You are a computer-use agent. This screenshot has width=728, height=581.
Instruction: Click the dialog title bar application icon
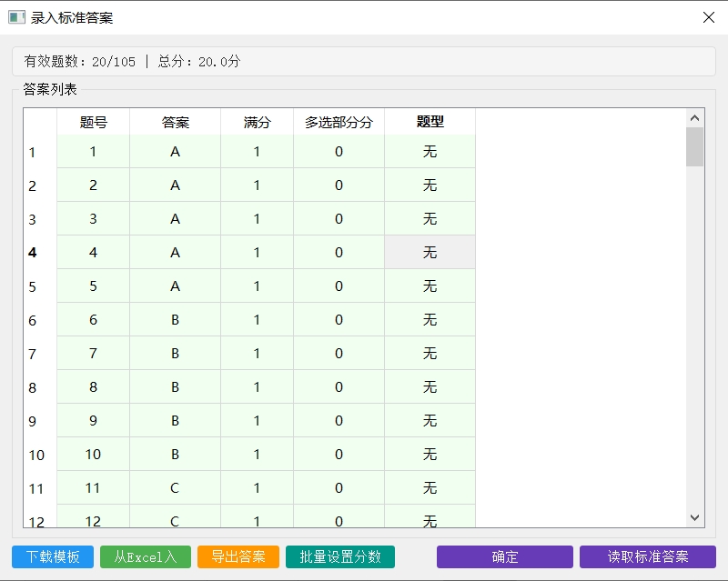(x=16, y=17)
